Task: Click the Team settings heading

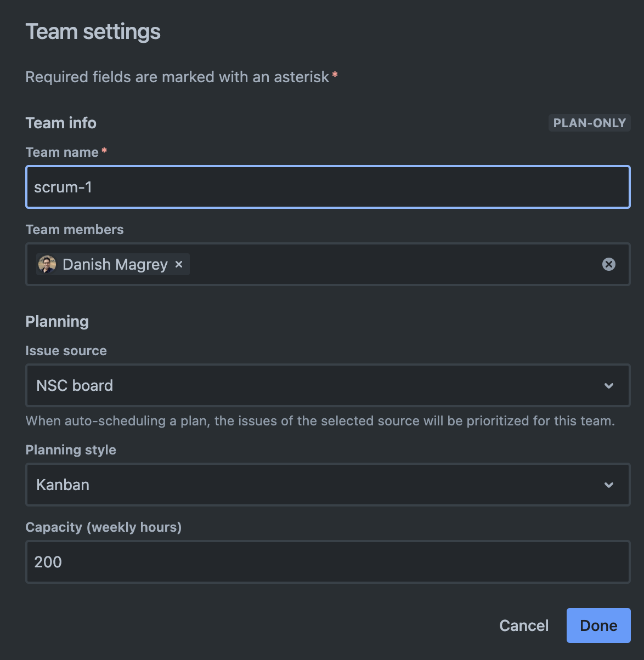Action: pos(93,32)
